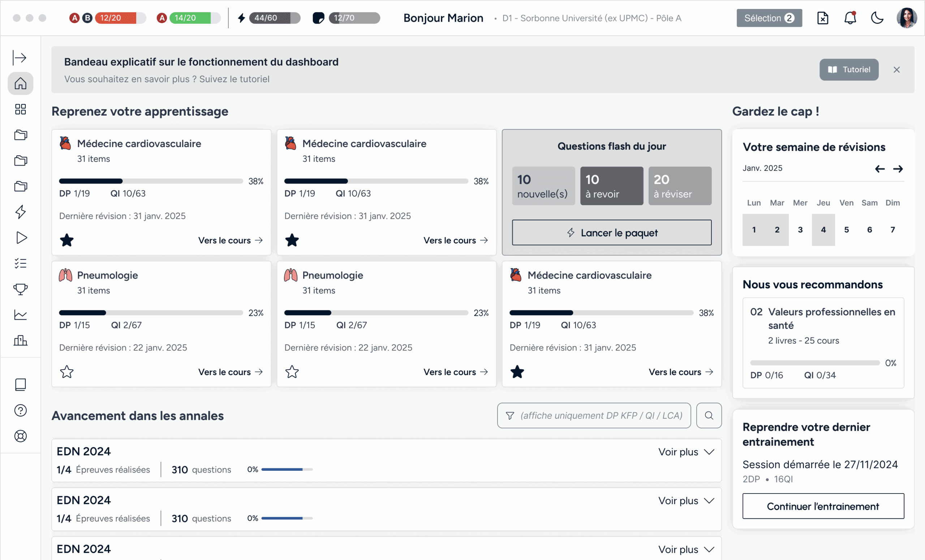925x560 pixels.
Task: Toggle dark mode with the moon icon
Action: pyautogui.click(x=877, y=18)
